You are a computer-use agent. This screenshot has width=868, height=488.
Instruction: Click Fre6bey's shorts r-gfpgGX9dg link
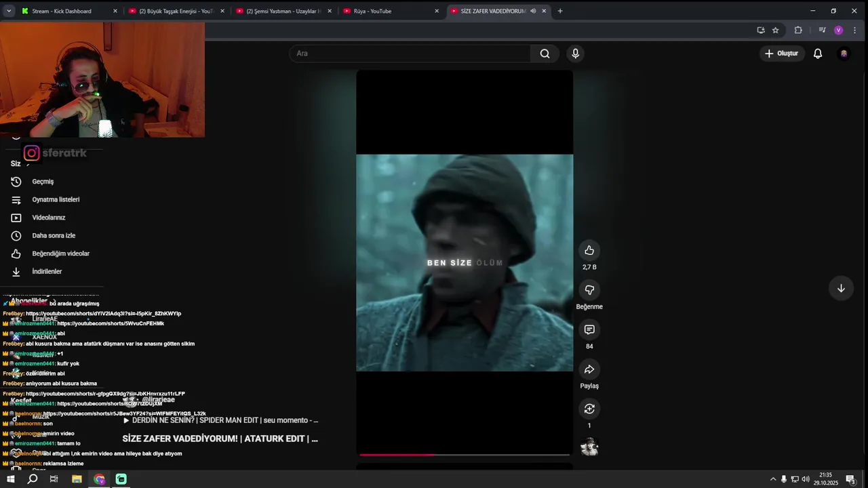click(x=105, y=394)
